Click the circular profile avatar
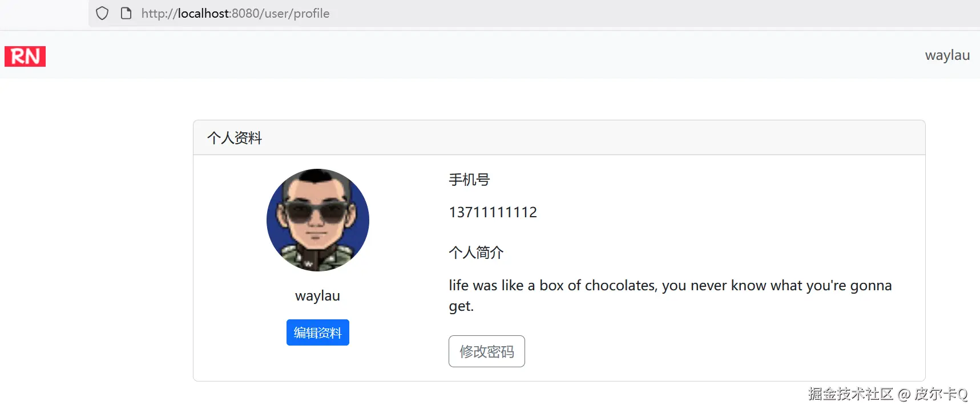 tap(318, 220)
